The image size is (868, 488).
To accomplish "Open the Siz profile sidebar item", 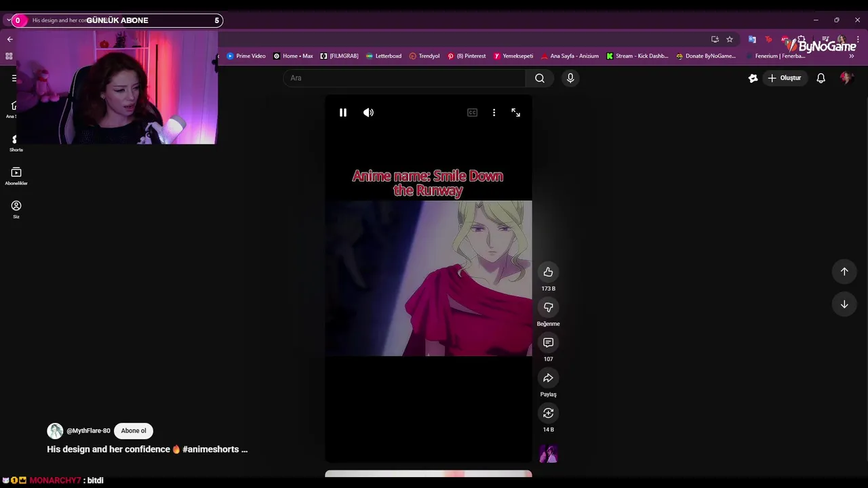I will tap(16, 209).
